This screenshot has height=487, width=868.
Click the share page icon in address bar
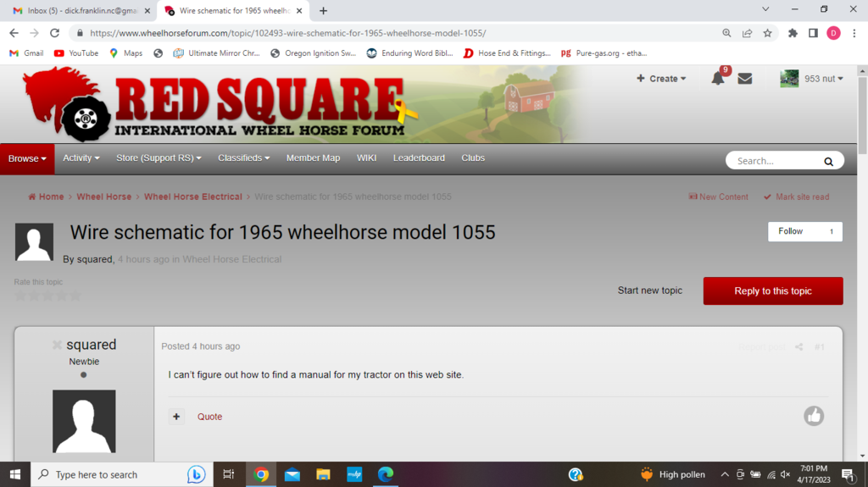tap(747, 33)
